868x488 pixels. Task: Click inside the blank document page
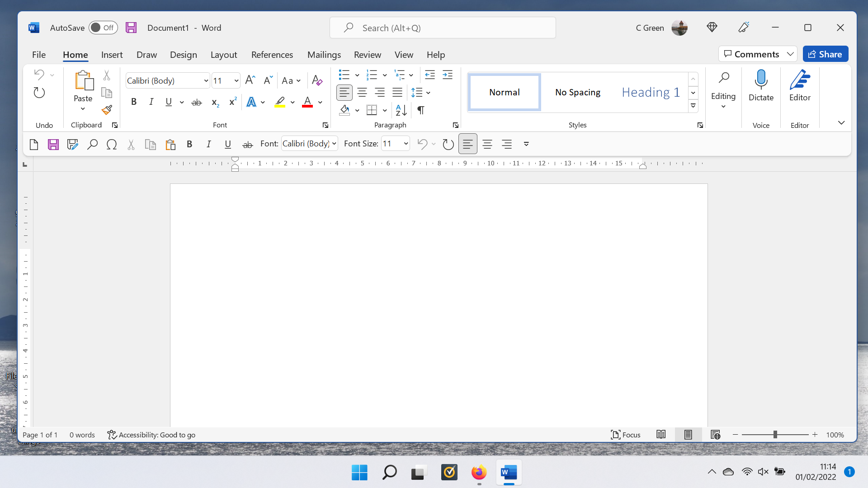(x=439, y=305)
